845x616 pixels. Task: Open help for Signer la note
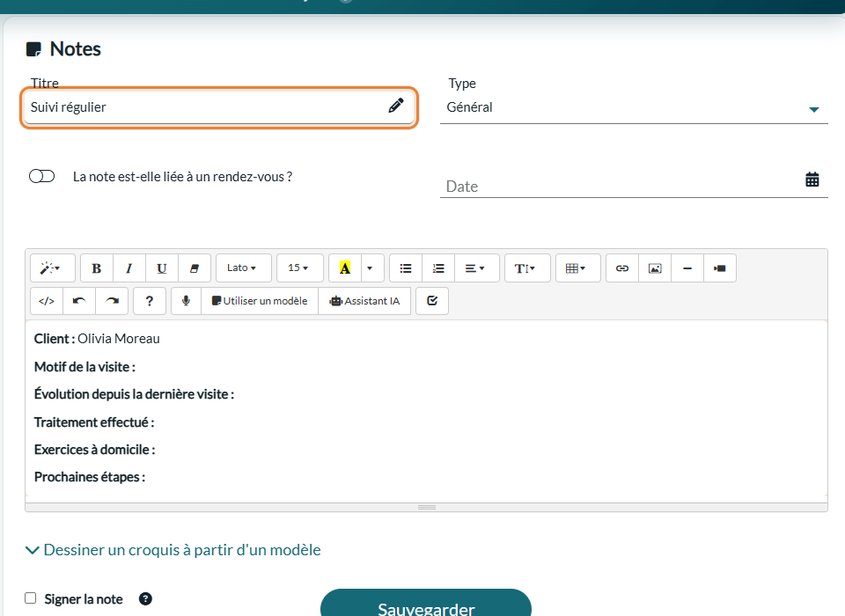coord(145,598)
